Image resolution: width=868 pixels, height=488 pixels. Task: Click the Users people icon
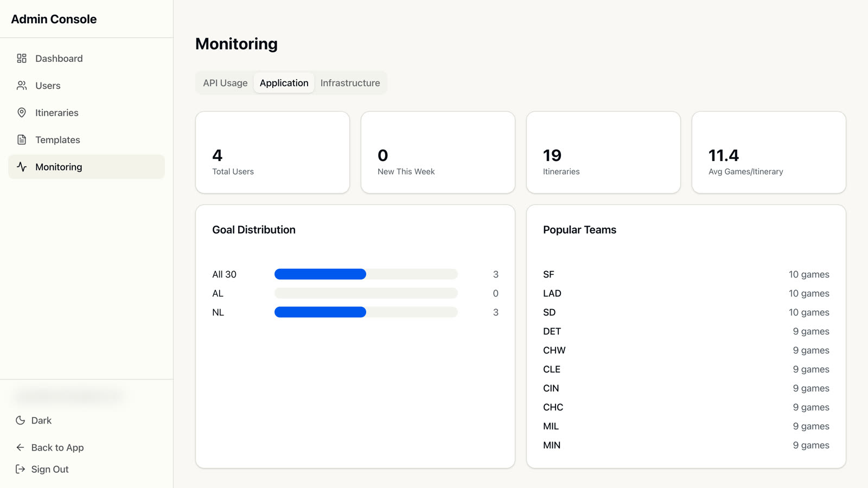tap(22, 86)
